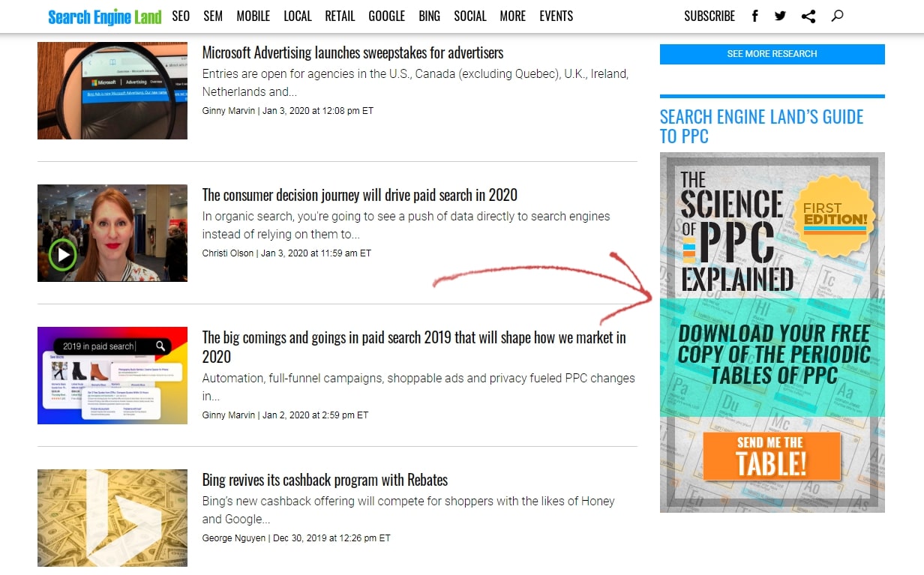The image size is (924, 575).
Task: Open the SEO menu item
Action: [181, 16]
